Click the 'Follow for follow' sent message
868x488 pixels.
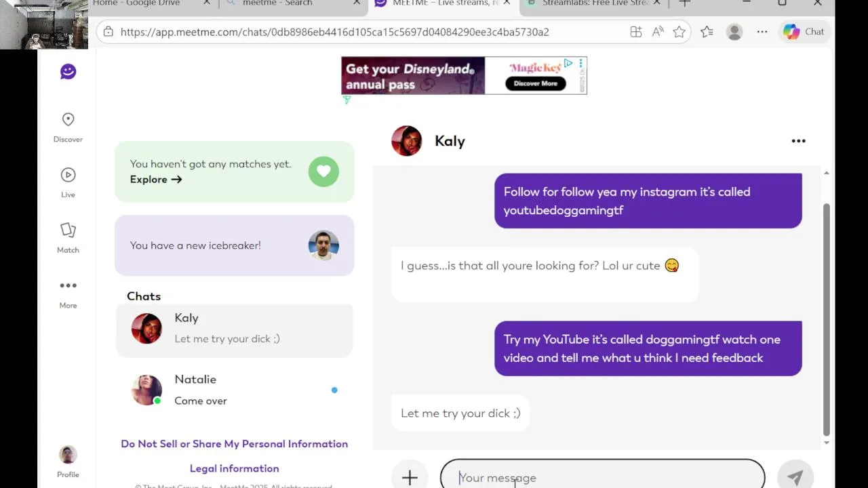point(648,201)
